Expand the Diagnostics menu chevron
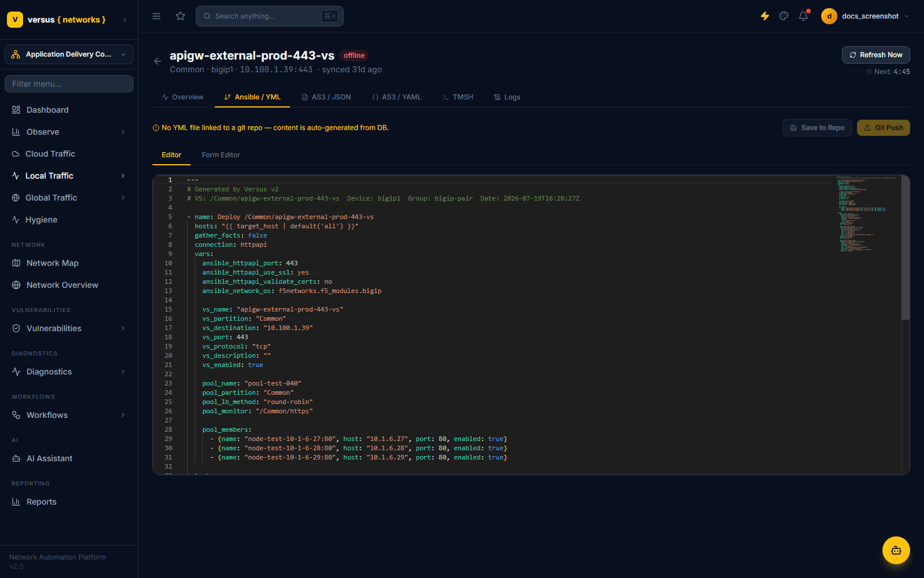Viewport: 924px width, 578px height. 123,372
